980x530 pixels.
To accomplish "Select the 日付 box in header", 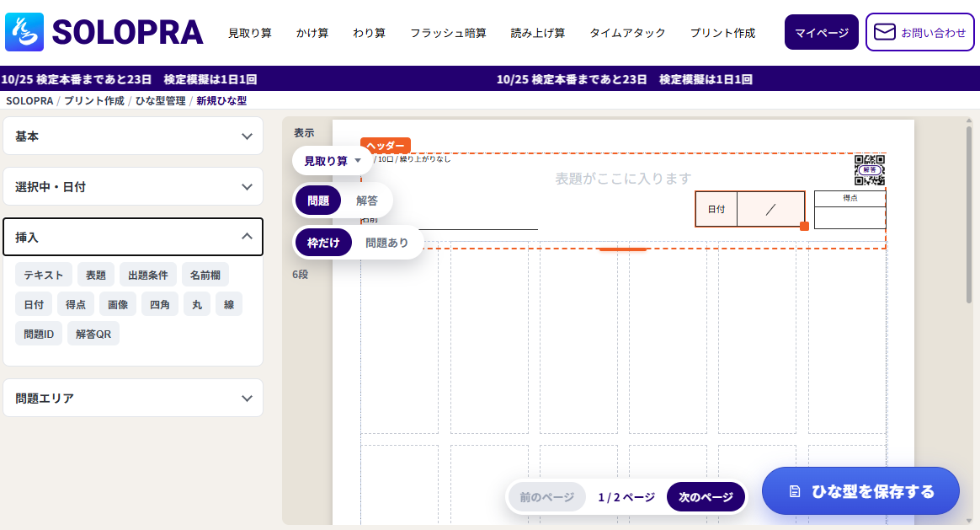I will (750, 209).
